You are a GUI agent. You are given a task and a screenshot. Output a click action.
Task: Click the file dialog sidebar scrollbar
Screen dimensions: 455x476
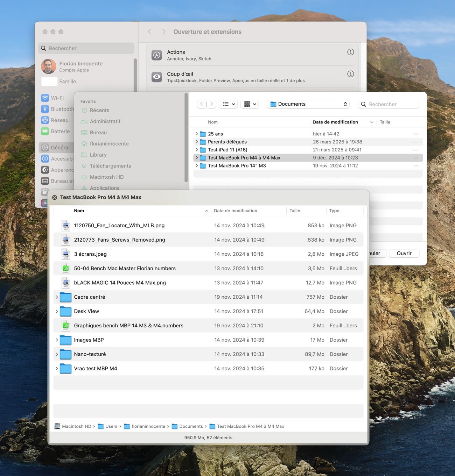click(186, 137)
